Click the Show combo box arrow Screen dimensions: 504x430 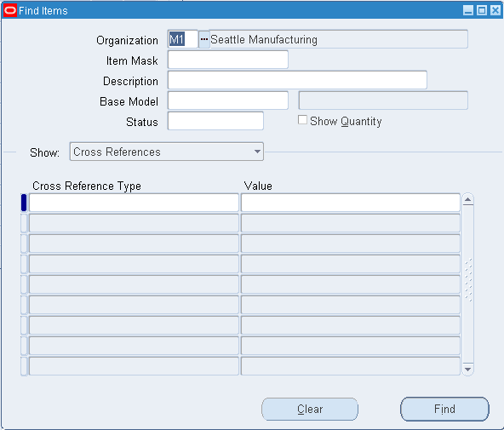click(x=257, y=152)
